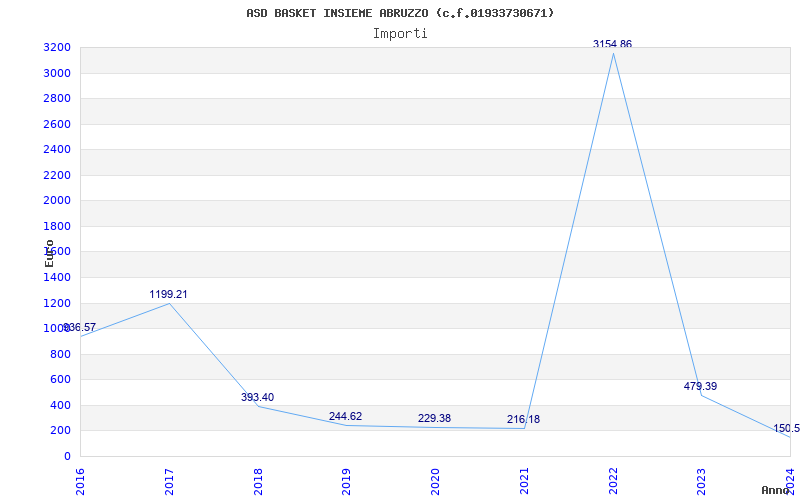The height and width of the screenshot is (500, 800).
Task: Click the y-axis tick label 0
Action: pos(67,457)
